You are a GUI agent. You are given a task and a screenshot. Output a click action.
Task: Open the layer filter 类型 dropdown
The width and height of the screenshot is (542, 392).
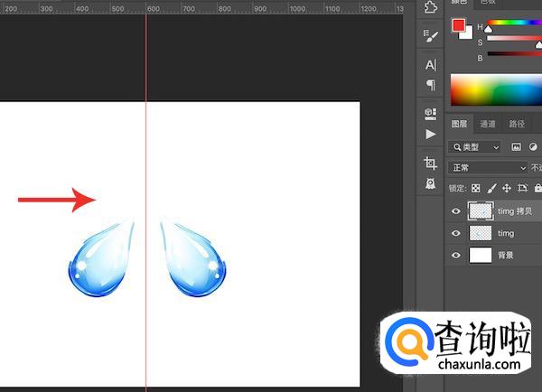coord(476,146)
